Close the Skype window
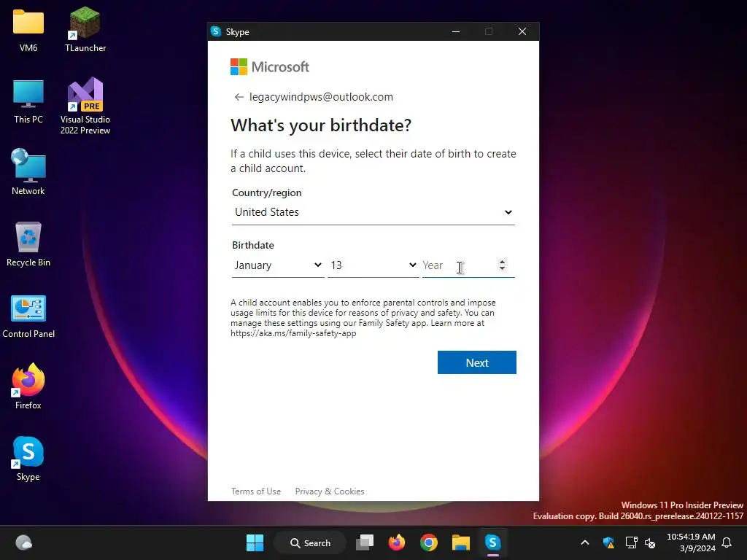 point(522,31)
